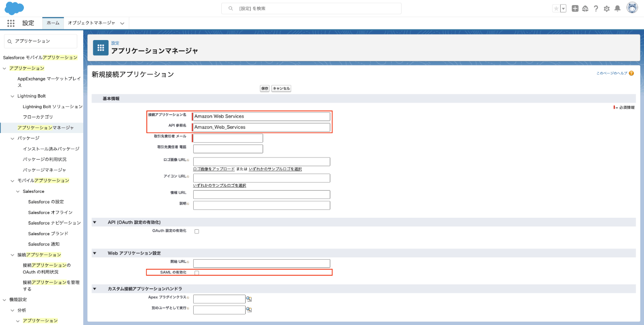
Task: Open the App Launcher grid icon
Action: tap(11, 23)
